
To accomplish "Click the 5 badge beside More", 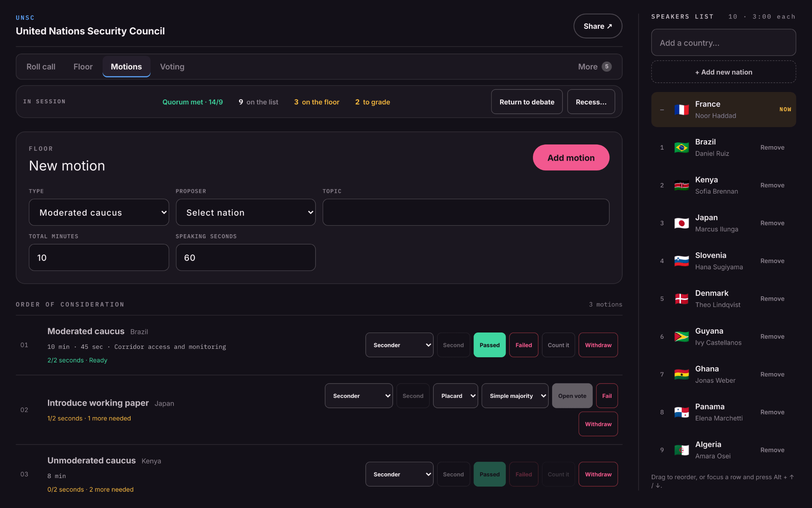I will click(x=606, y=67).
